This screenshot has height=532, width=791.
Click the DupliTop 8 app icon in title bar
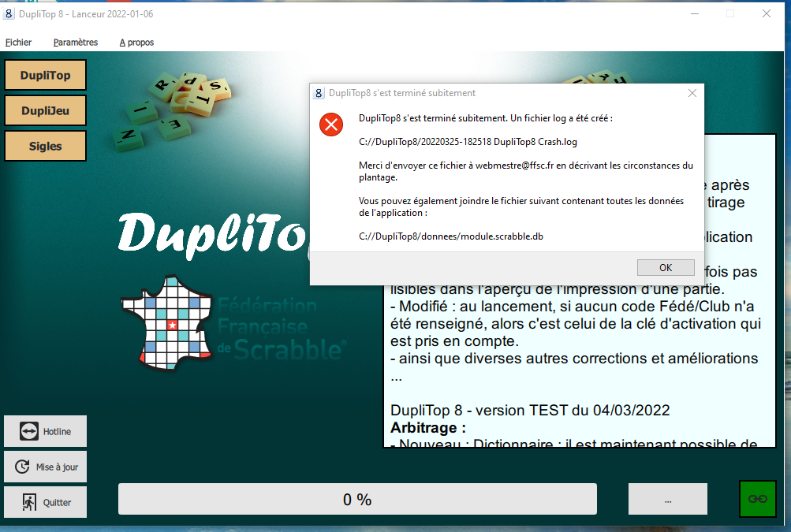click(9, 14)
